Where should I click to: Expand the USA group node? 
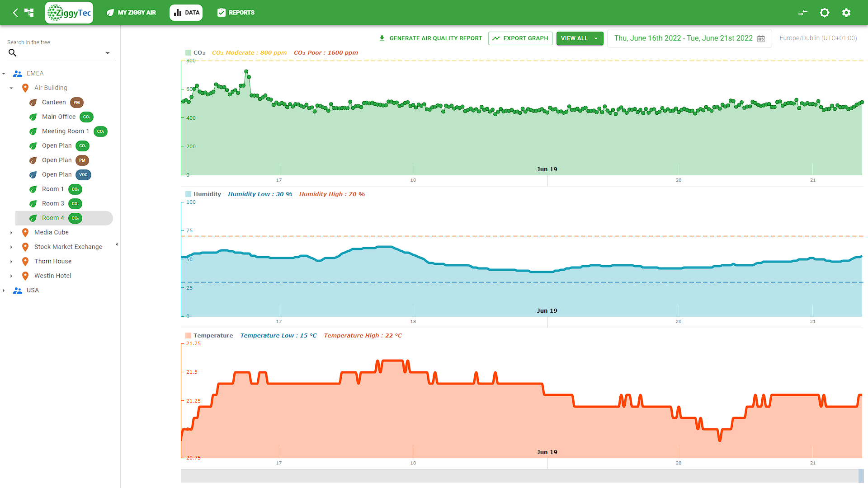4,291
